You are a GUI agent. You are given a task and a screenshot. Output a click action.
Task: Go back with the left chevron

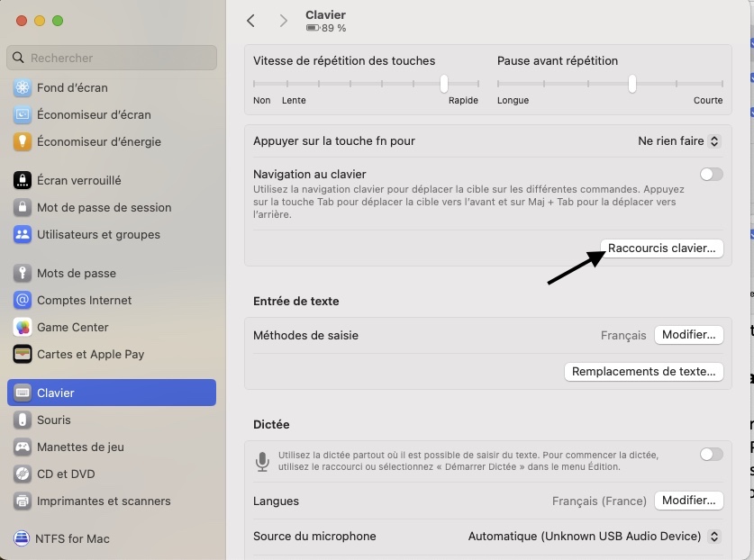(250, 21)
